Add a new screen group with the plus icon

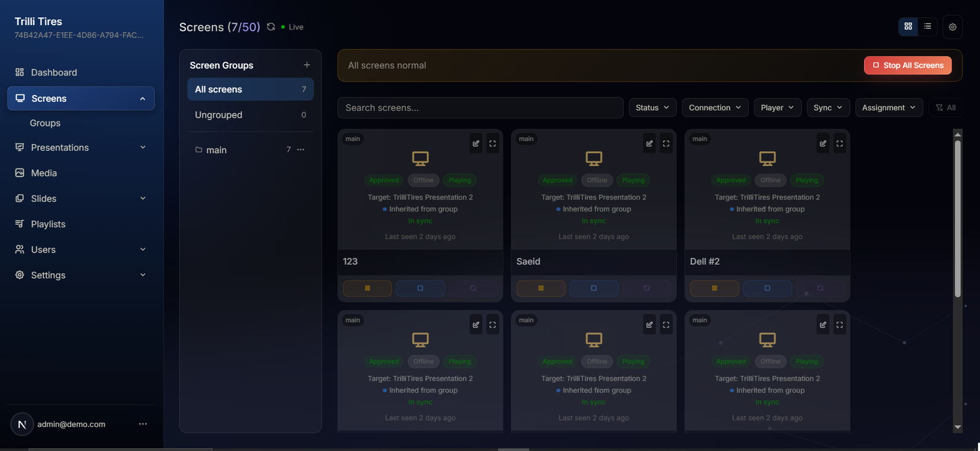(307, 65)
